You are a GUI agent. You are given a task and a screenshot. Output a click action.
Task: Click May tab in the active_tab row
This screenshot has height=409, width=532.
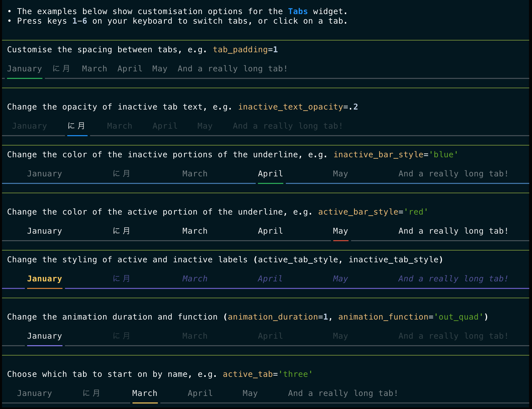250,393
